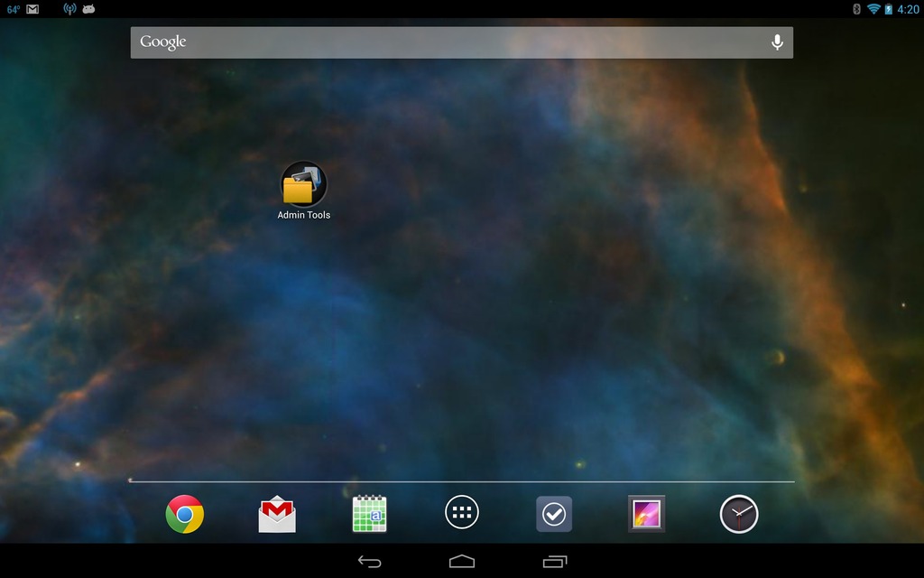
Task: Tap the Gmail notification icon in status bar
Action: click(x=32, y=9)
